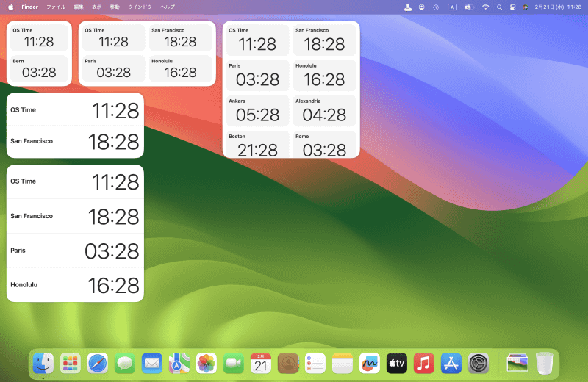Open Reminders from the Dock
Image resolution: width=588 pixels, height=382 pixels.
tap(315, 363)
